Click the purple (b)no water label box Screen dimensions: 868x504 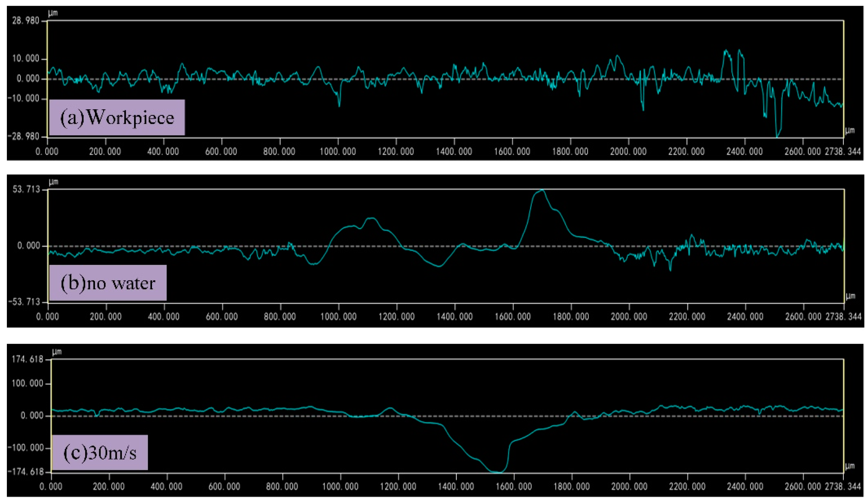pos(108,283)
